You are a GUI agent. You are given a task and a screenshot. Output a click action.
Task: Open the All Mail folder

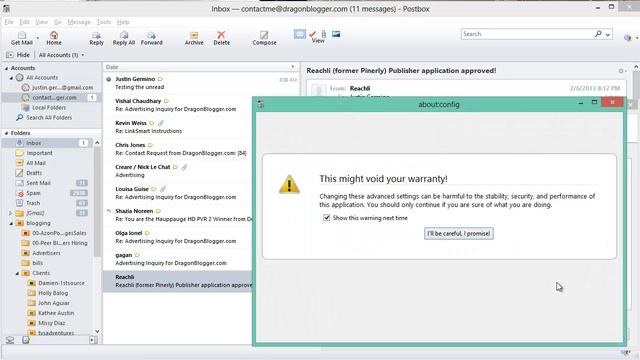(36, 163)
